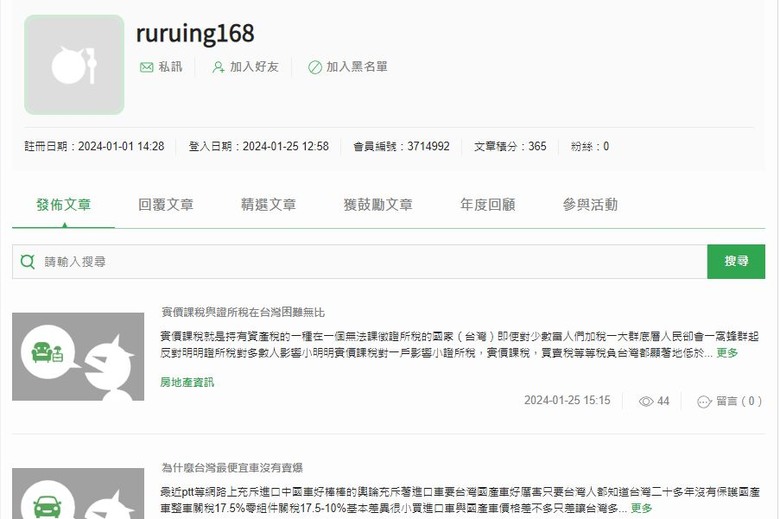Switch to the 獲鼓勵文章 tab
The width and height of the screenshot is (780, 519).
coord(378,205)
